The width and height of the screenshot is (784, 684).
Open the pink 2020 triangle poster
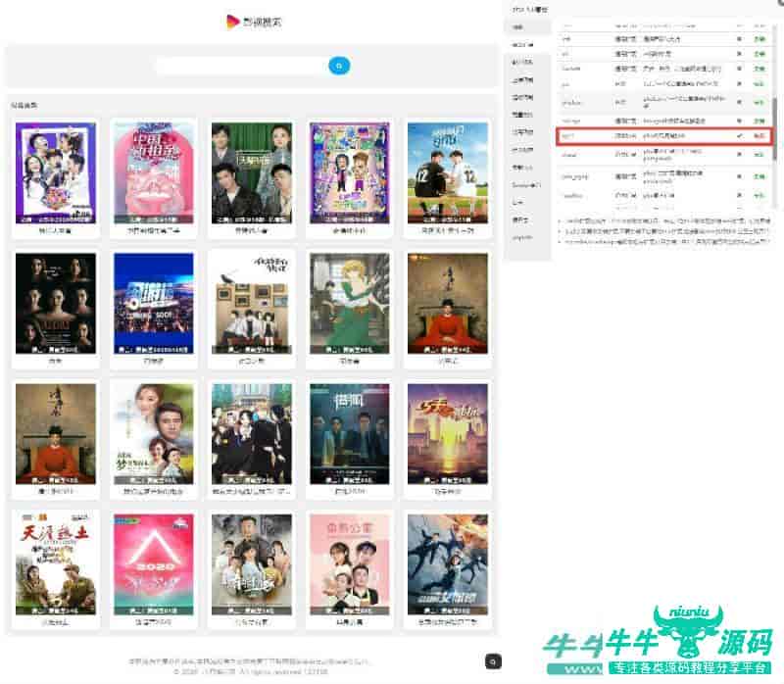point(154,564)
